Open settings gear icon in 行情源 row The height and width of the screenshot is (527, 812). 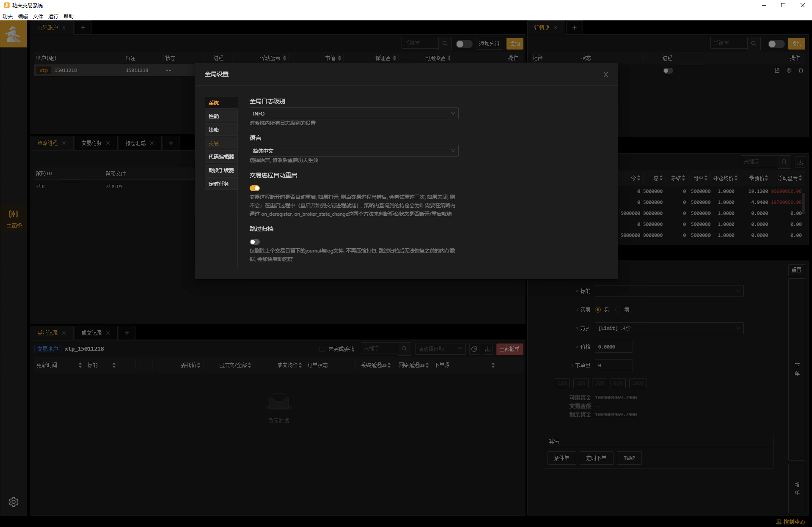(789, 70)
